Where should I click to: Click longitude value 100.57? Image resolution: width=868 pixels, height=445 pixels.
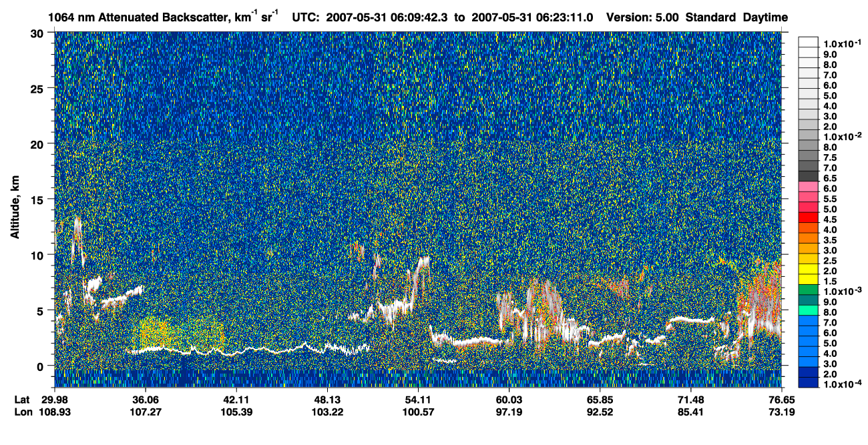tap(418, 412)
